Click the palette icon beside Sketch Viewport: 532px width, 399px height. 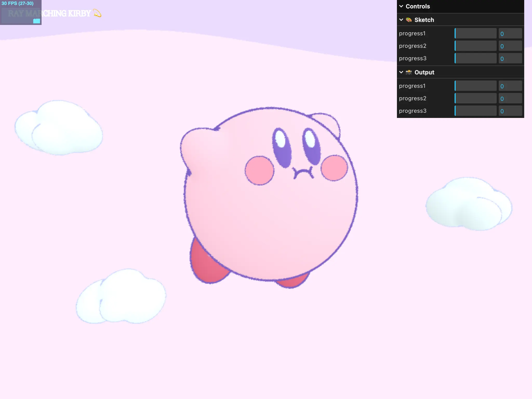pyautogui.click(x=409, y=20)
